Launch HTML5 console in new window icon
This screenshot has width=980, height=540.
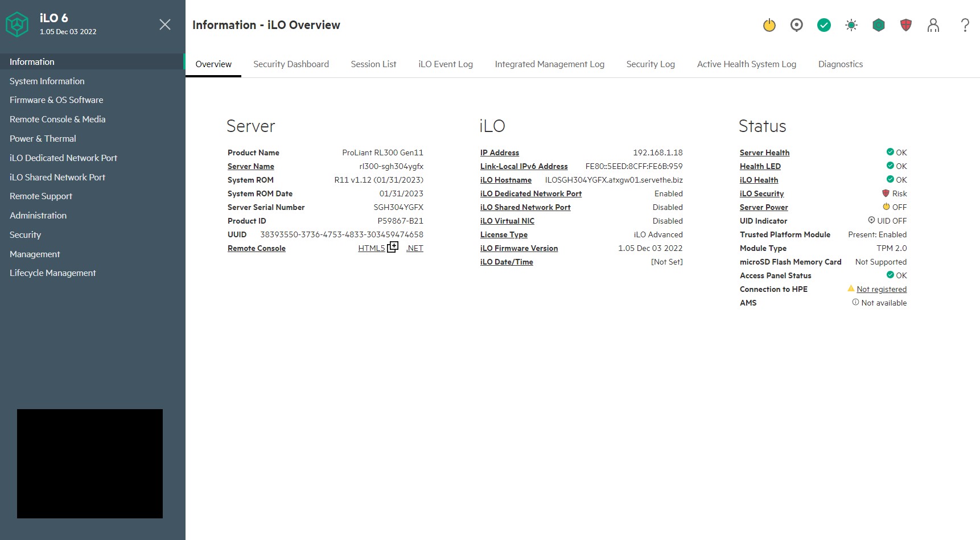click(393, 247)
